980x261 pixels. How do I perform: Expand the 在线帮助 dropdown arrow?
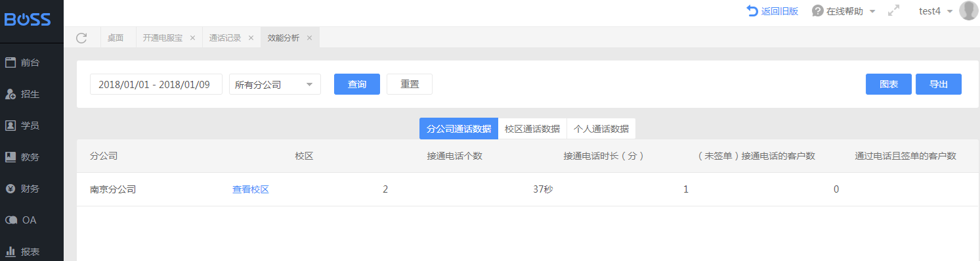coord(872,12)
